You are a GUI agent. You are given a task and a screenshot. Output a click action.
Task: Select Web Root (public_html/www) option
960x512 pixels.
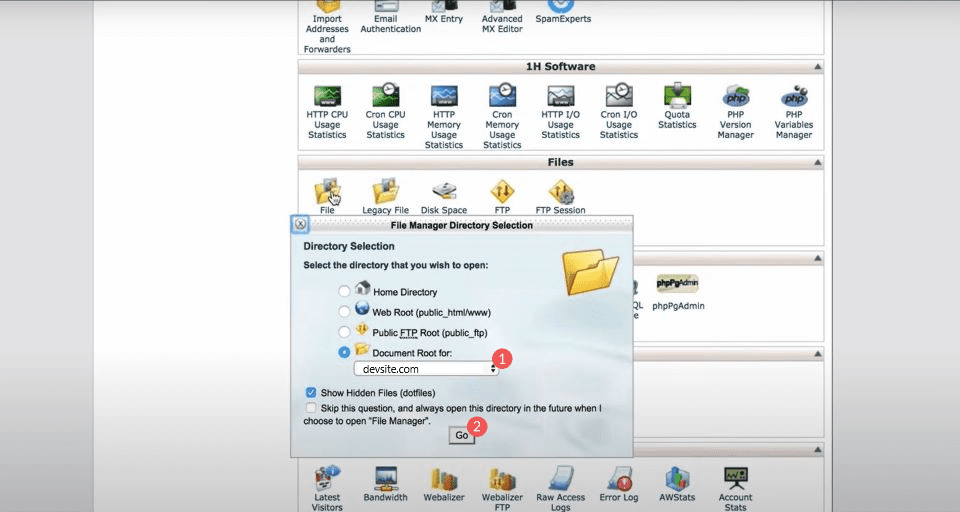(x=344, y=312)
